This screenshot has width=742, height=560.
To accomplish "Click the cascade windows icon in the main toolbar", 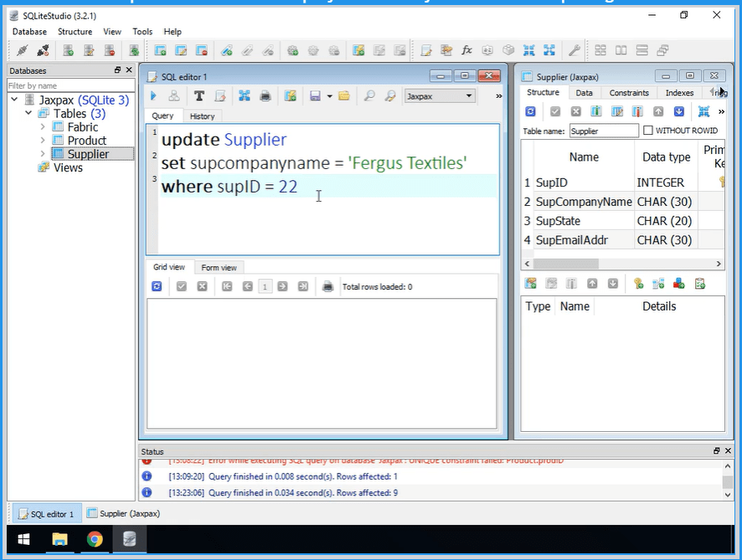I will [x=663, y=50].
